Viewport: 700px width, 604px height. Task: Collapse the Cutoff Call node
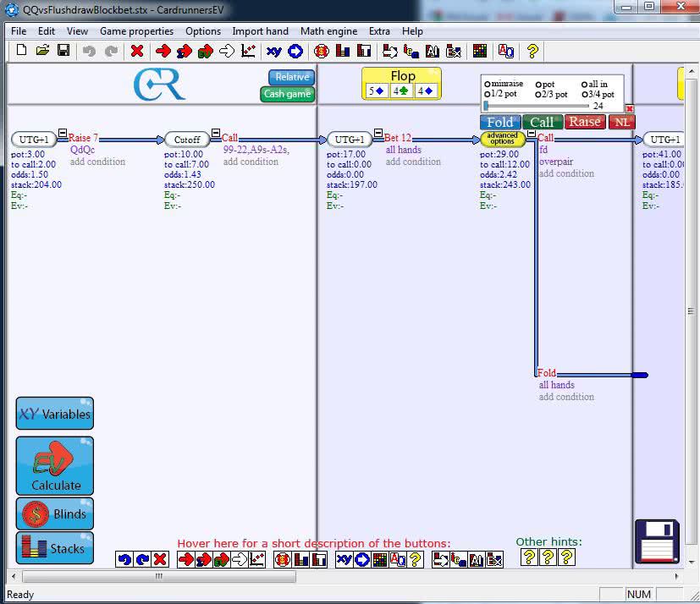216,133
